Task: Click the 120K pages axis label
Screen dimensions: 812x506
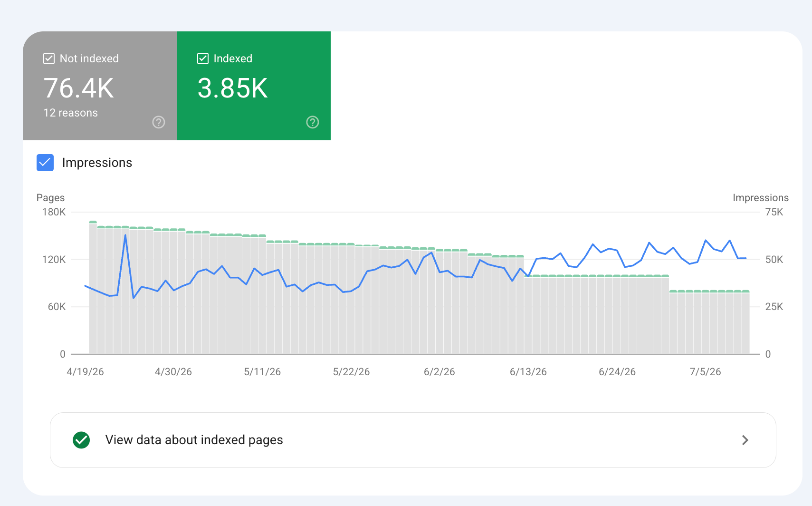Action: (x=54, y=260)
